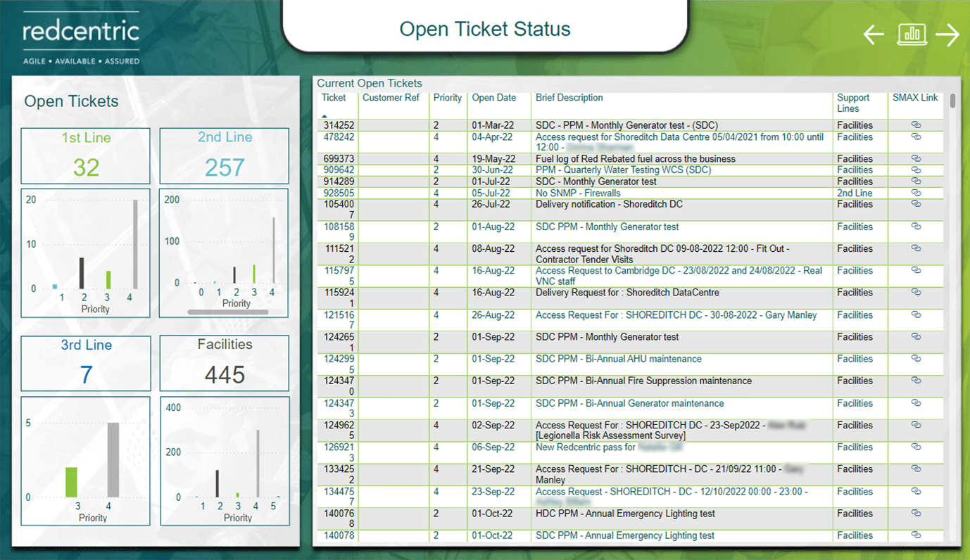Select ticket number 314252
The image size is (970, 560).
(339, 125)
